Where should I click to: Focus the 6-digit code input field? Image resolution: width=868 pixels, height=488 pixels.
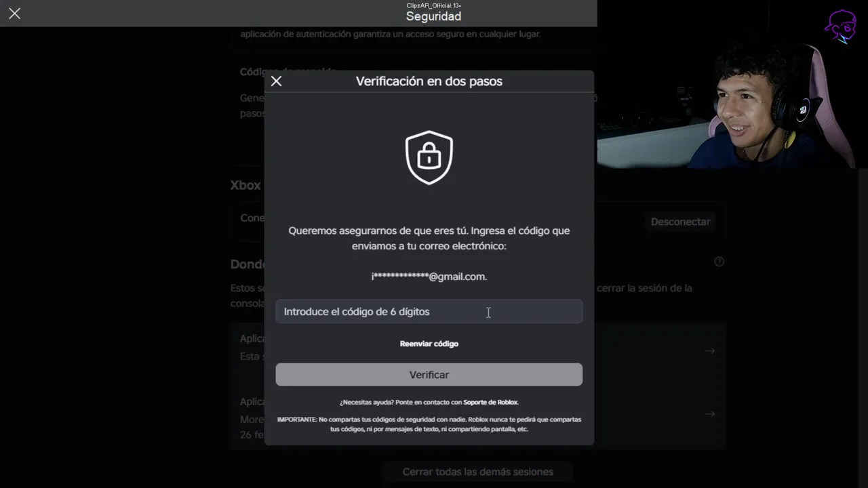tap(429, 312)
